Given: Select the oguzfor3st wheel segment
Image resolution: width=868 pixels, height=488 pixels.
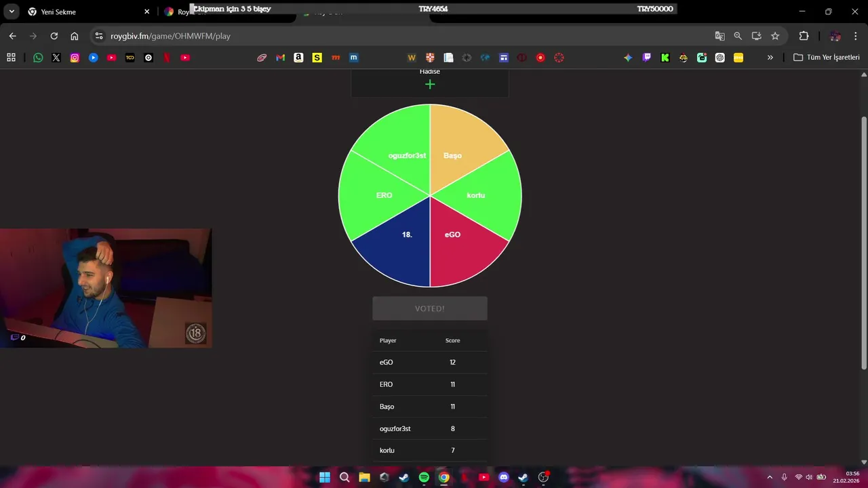Looking at the screenshot, I should [400, 146].
